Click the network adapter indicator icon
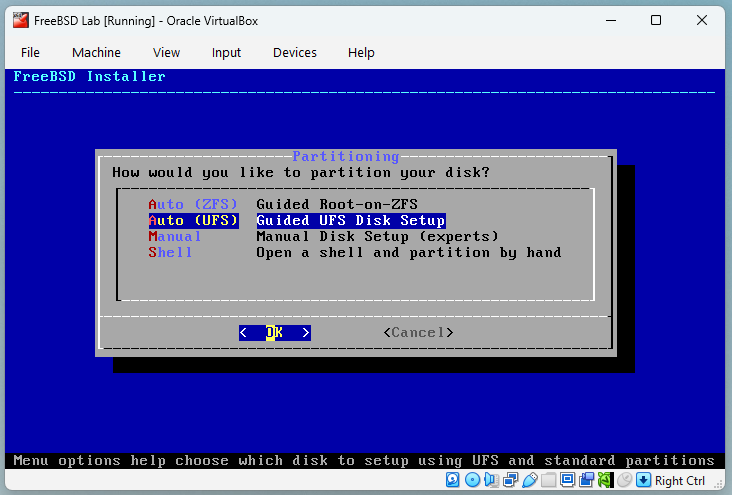Image resolution: width=732 pixels, height=495 pixels. click(511, 480)
